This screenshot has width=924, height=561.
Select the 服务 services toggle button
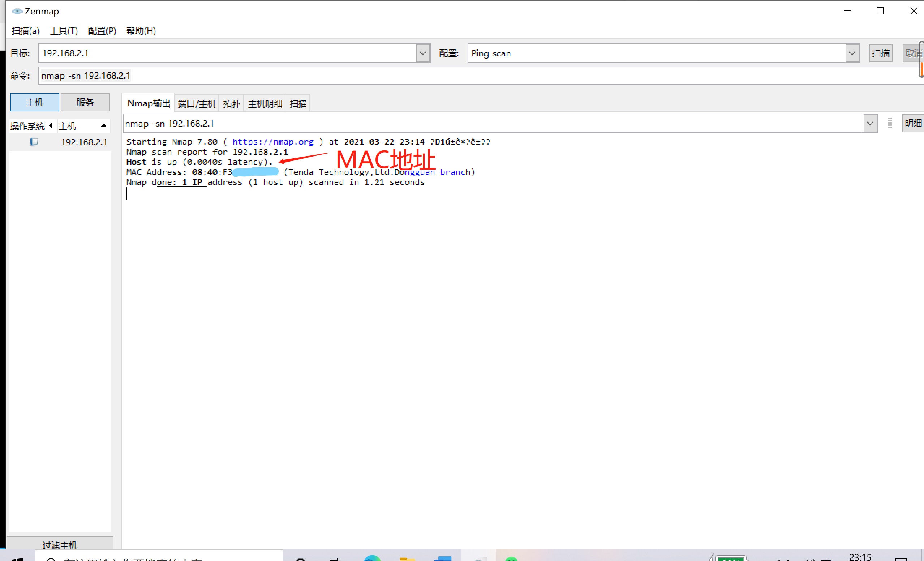tap(85, 102)
